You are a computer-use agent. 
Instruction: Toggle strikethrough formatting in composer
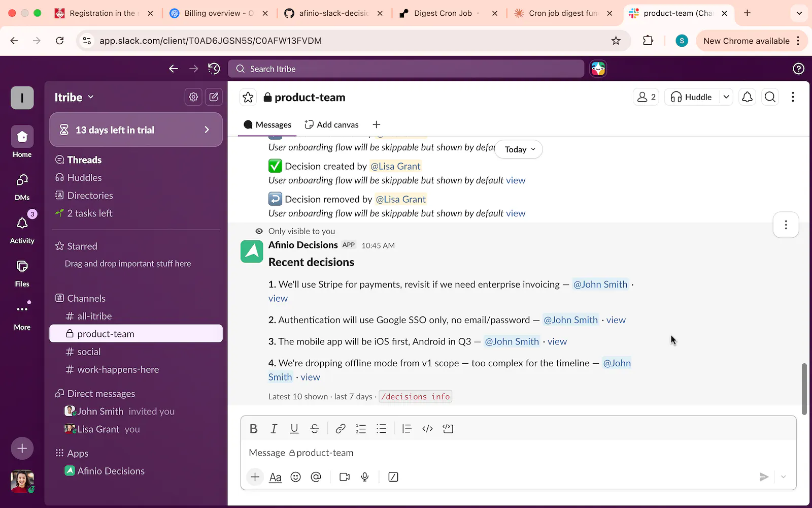point(315,429)
